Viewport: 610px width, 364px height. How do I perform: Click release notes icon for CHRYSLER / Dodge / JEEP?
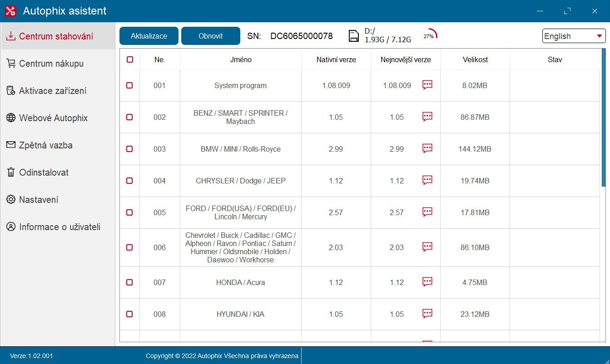427,180
